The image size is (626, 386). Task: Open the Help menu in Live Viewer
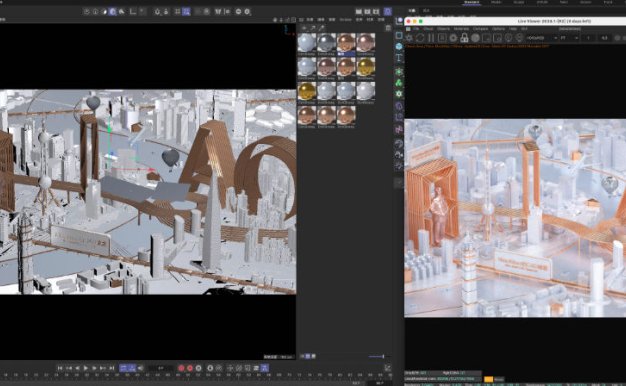[x=513, y=29]
